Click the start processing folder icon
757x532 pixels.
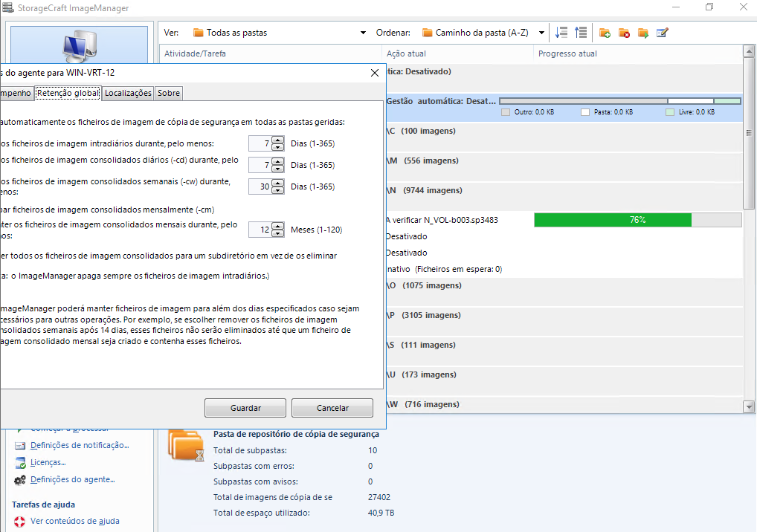(x=643, y=33)
